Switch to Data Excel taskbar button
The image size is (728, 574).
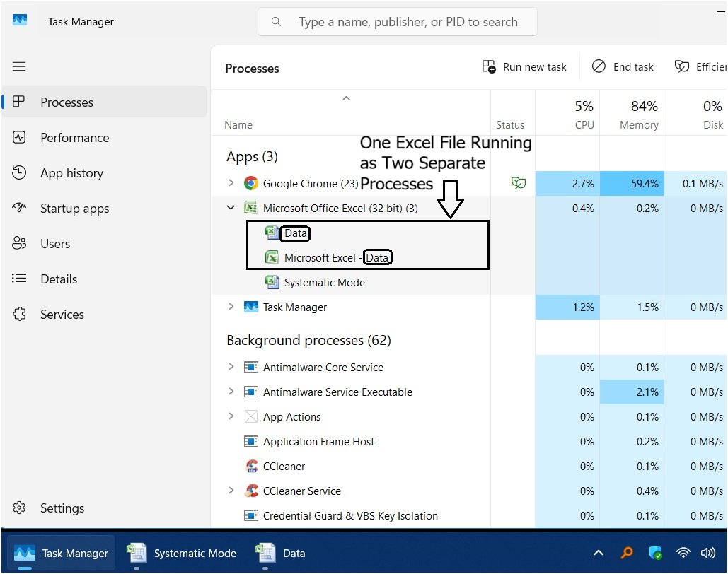(x=280, y=553)
